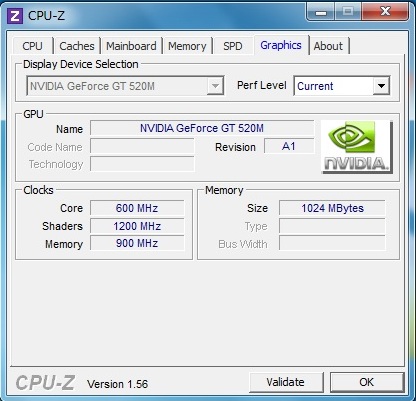The height and width of the screenshot is (401, 416).
Task: Close the CPU-Z window
Action: click(385, 12)
